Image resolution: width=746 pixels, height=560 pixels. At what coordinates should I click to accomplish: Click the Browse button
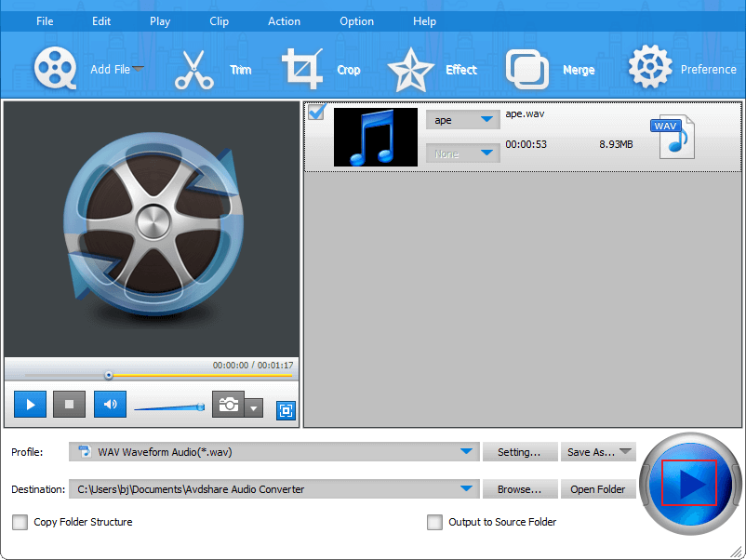[520, 488]
